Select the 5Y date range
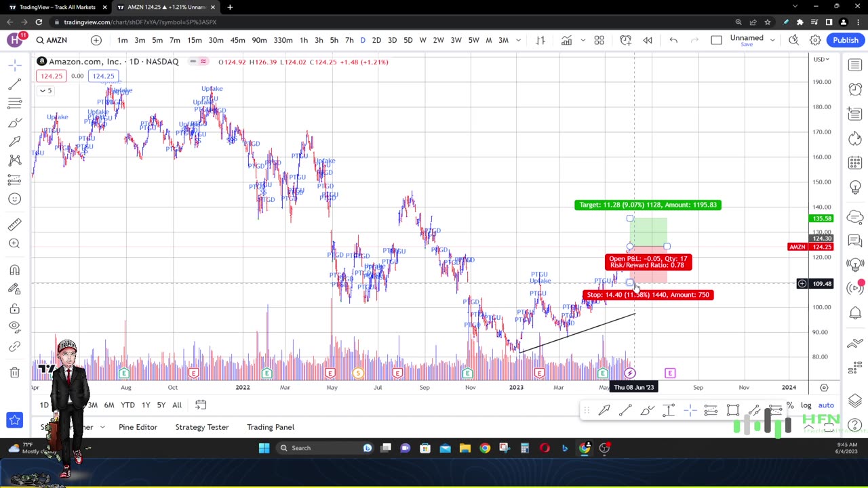 [x=161, y=405]
